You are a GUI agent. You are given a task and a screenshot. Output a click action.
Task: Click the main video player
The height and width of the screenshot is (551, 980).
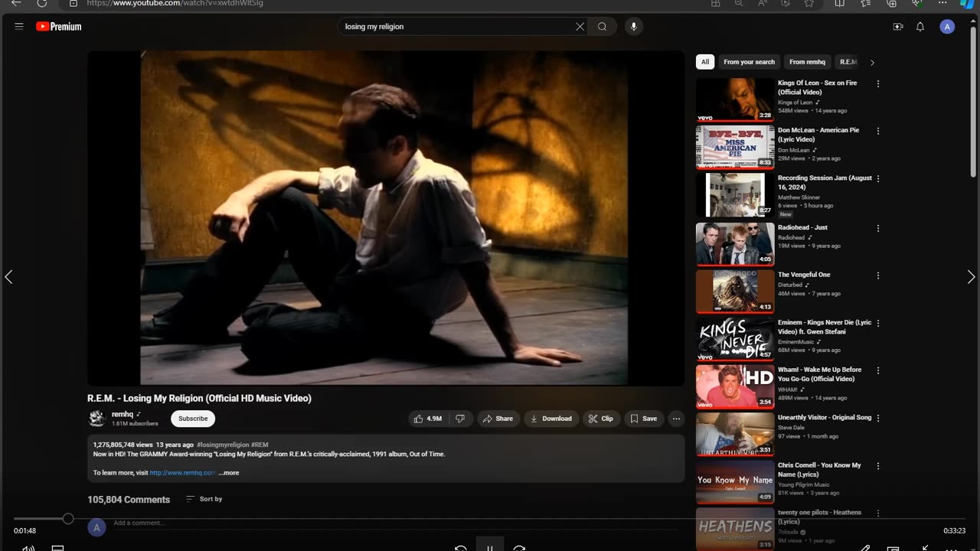[x=385, y=217]
